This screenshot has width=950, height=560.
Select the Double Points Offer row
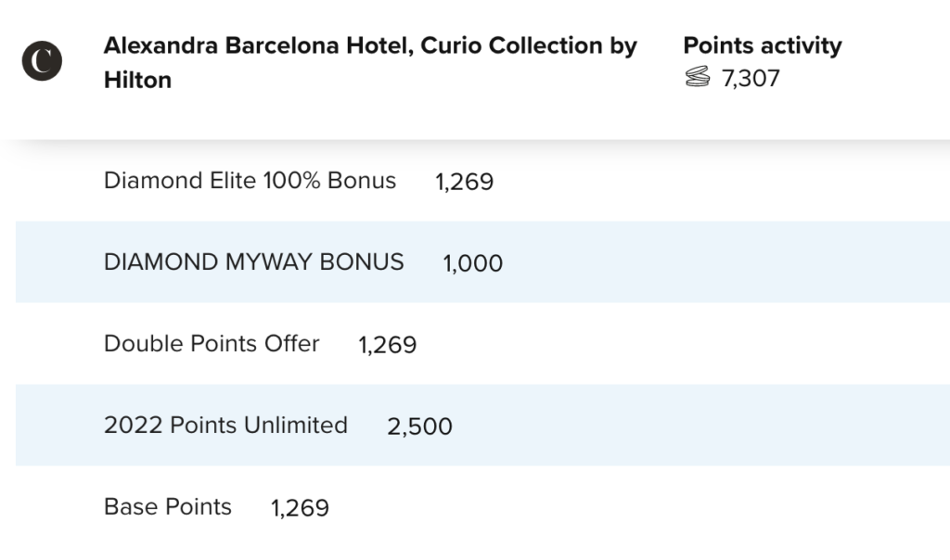(x=482, y=343)
